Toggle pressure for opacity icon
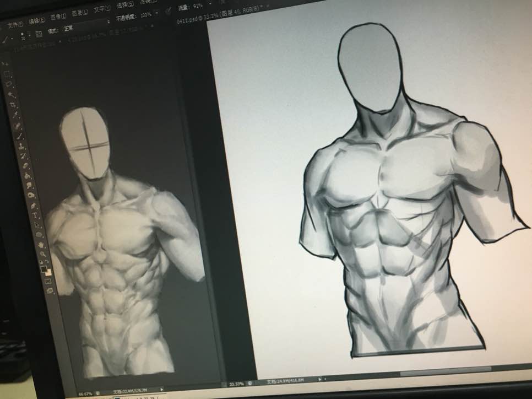532x399 pixels. point(169,11)
